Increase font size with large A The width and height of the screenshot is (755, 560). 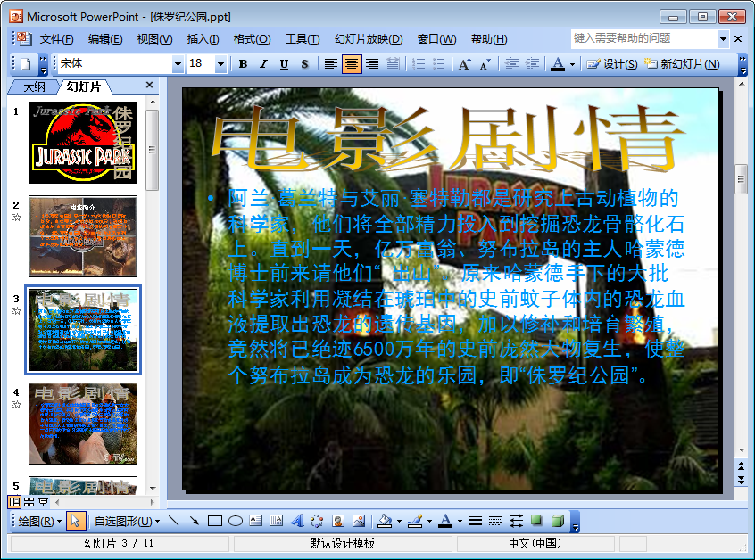465,64
